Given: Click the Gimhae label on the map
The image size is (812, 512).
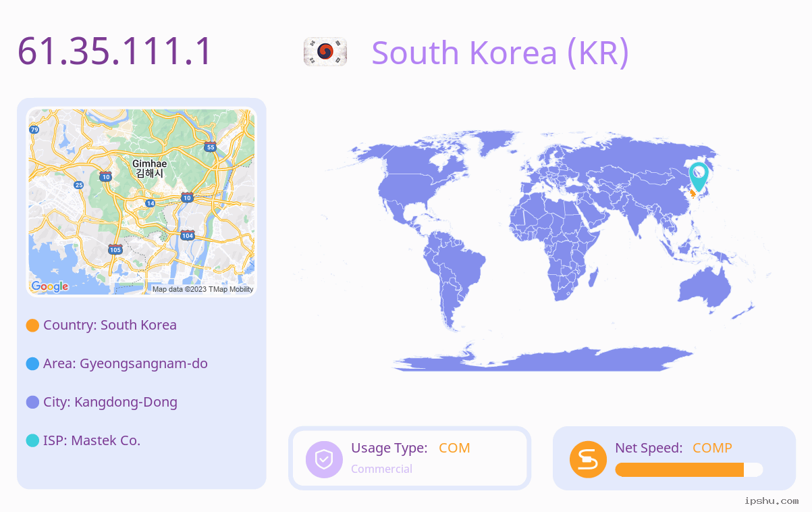Looking at the screenshot, I should (x=150, y=164).
